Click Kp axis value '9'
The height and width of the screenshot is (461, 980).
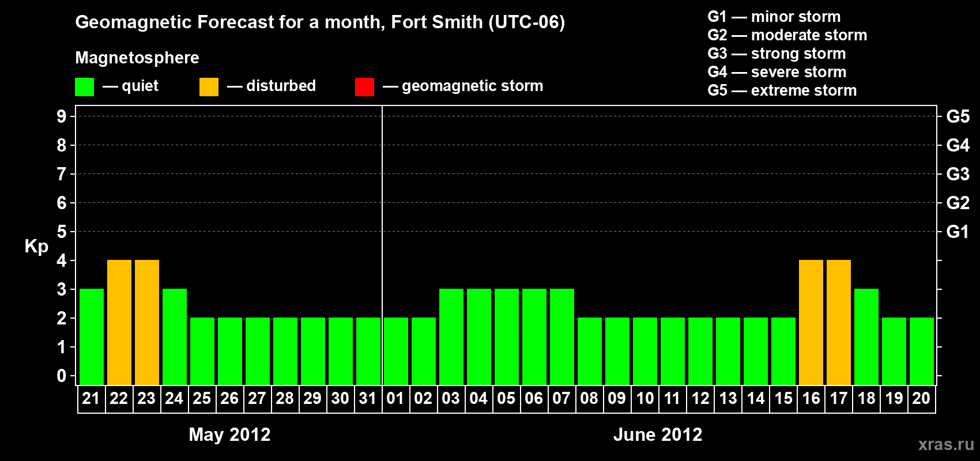tap(62, 116)
